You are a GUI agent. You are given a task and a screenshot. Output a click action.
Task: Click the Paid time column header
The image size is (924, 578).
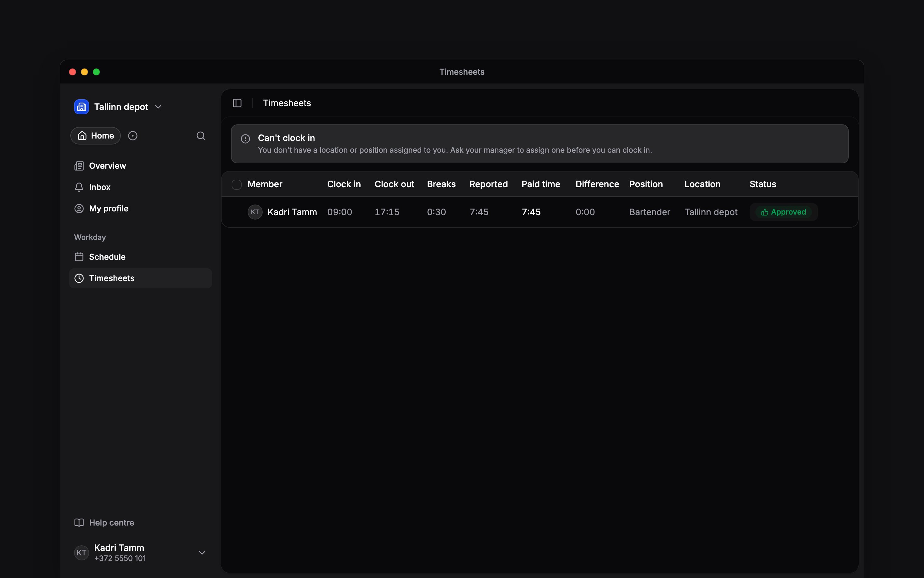pos(541,184)
